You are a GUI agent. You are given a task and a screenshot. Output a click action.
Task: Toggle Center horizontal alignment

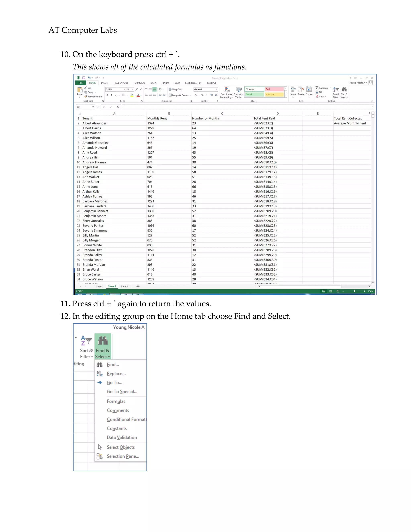(150, 95)
